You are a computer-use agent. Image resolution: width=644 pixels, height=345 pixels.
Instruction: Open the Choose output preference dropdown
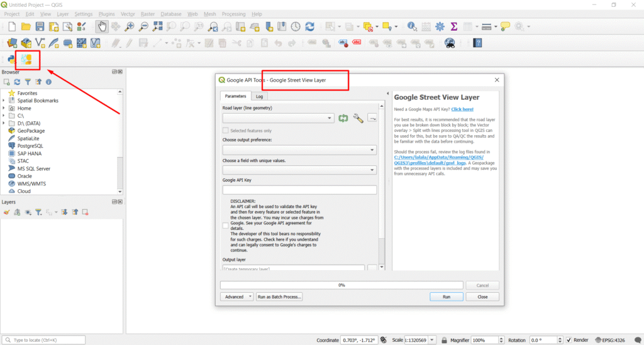[299, 150]
